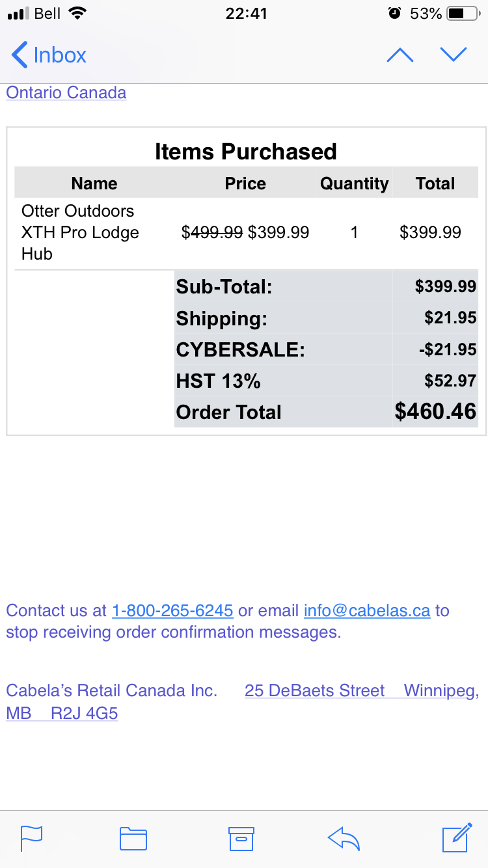This screenshot has height=868, width=488.
Task: Tap the Wi-Fi signal icon
Action: (77, 13)
